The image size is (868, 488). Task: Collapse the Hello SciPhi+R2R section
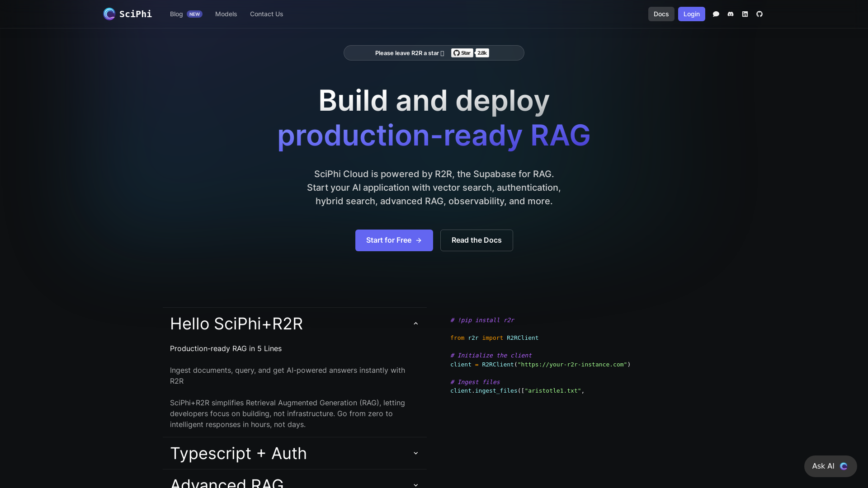tap(294, 324)
